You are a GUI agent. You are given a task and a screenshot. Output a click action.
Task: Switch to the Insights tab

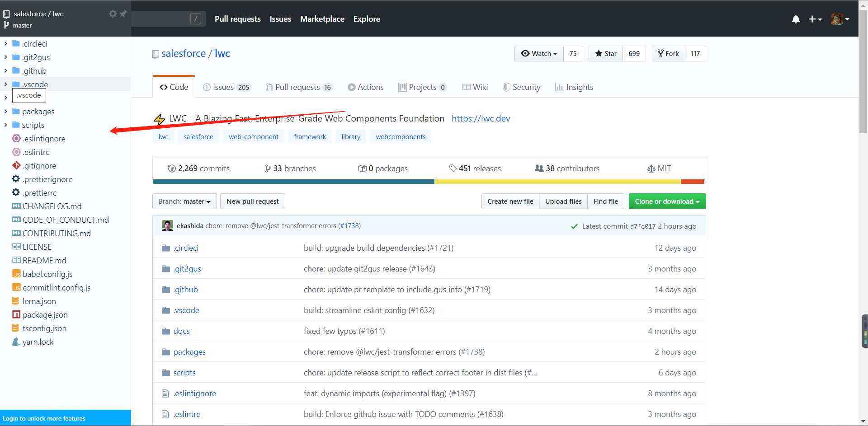click(574, 87)
